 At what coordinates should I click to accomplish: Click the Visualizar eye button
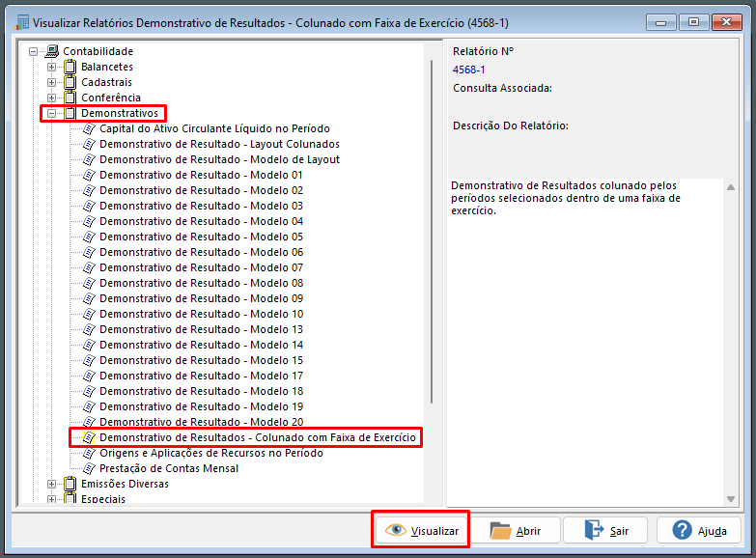(421, 531)
